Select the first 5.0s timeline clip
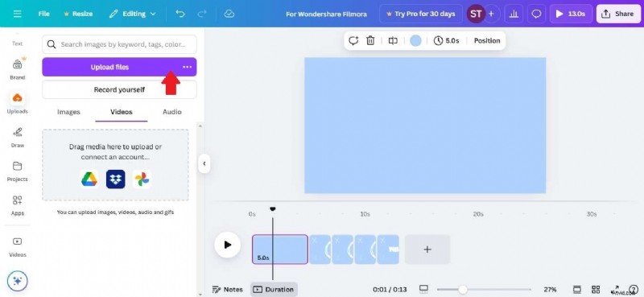Screen dimensions: 644x297 click(280, 250)
